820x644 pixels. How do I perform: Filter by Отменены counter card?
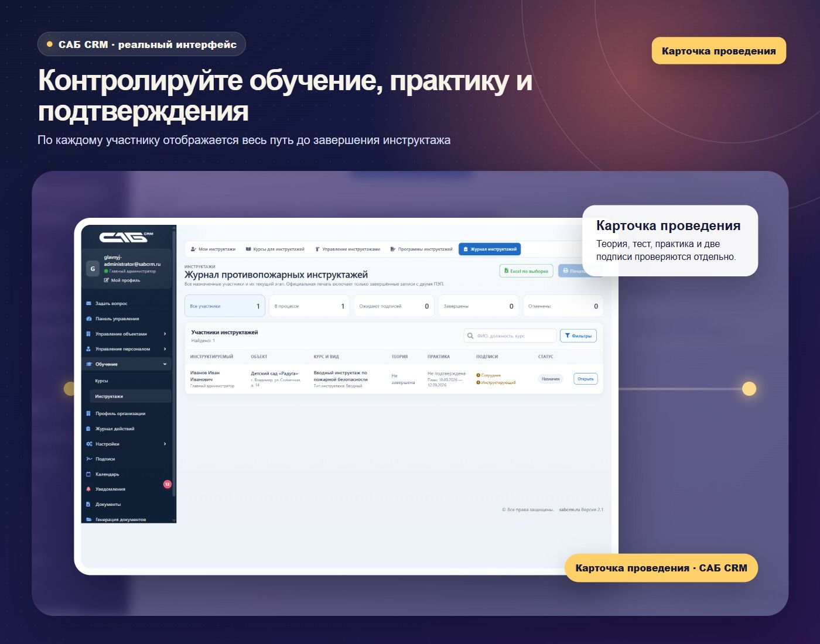click(x=563, y=306)
